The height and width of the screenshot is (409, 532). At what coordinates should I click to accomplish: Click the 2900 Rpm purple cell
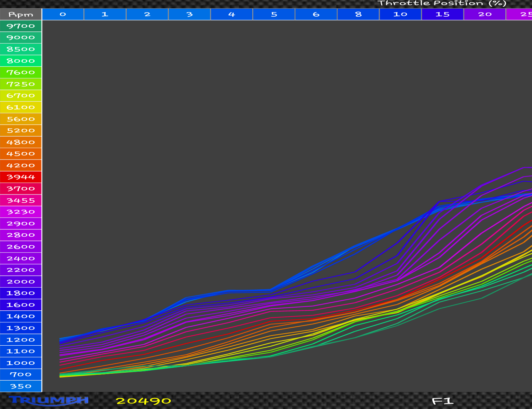[21, 224]
